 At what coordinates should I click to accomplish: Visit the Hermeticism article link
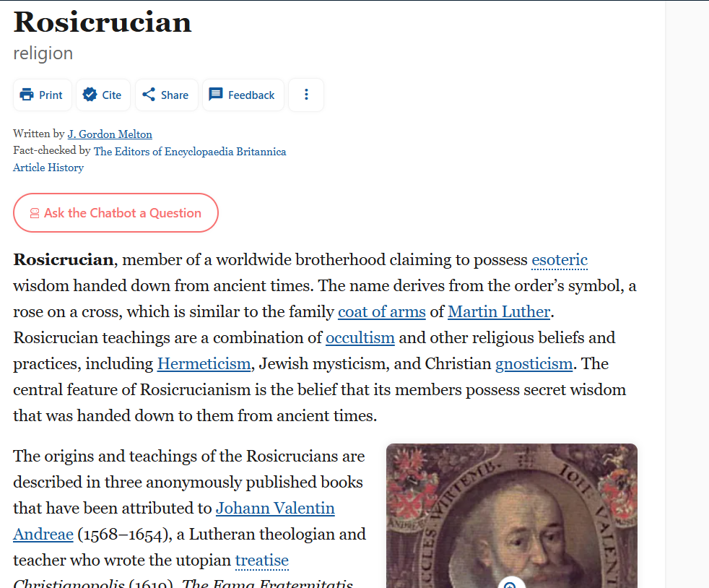[204, 364]
